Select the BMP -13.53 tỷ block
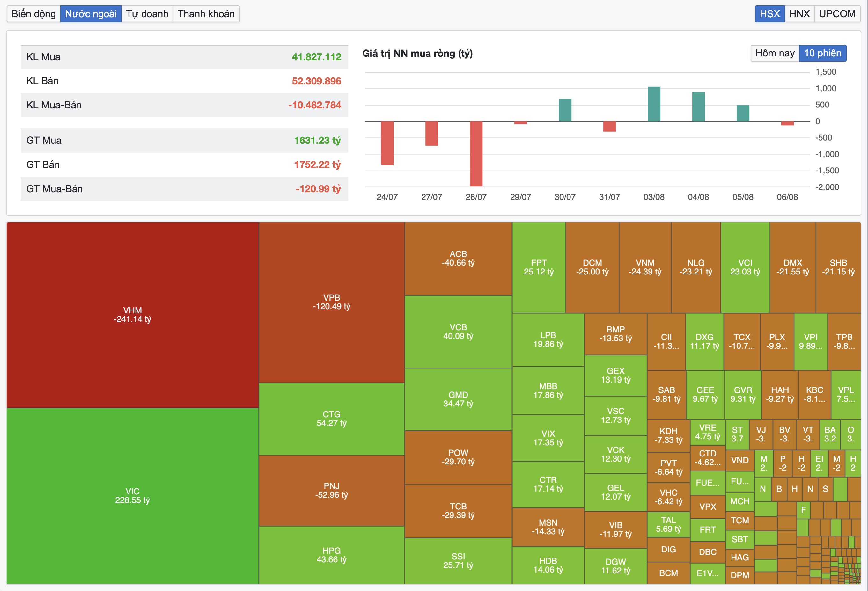This screenshot has height=591, width=868. [615, 334]
